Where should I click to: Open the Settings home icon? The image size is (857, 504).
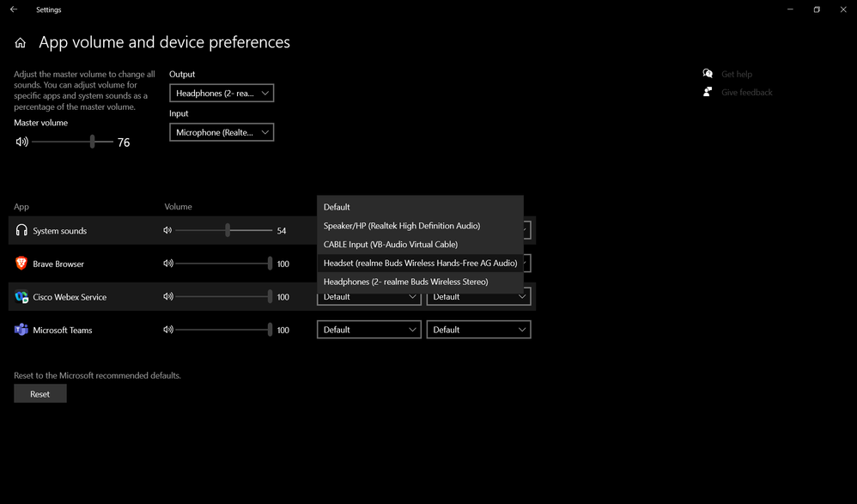pos(21,43)
